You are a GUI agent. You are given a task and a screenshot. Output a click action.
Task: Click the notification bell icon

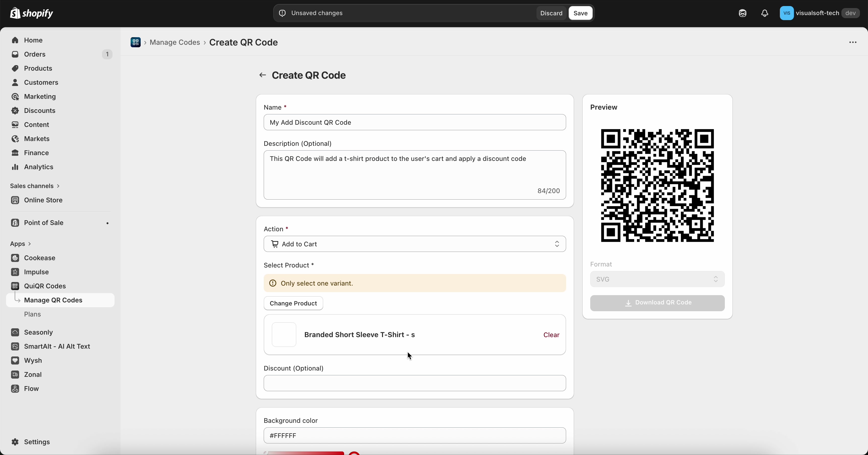[x=764, y=13]
